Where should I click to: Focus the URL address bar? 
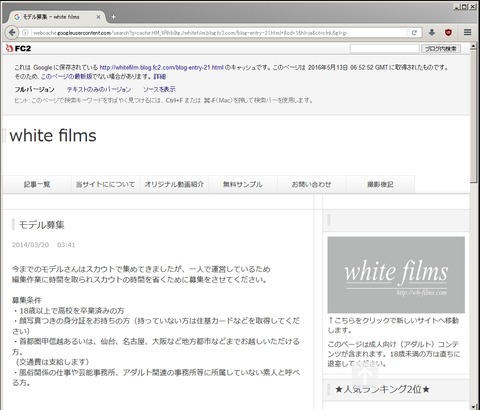(x=218, y=33)
